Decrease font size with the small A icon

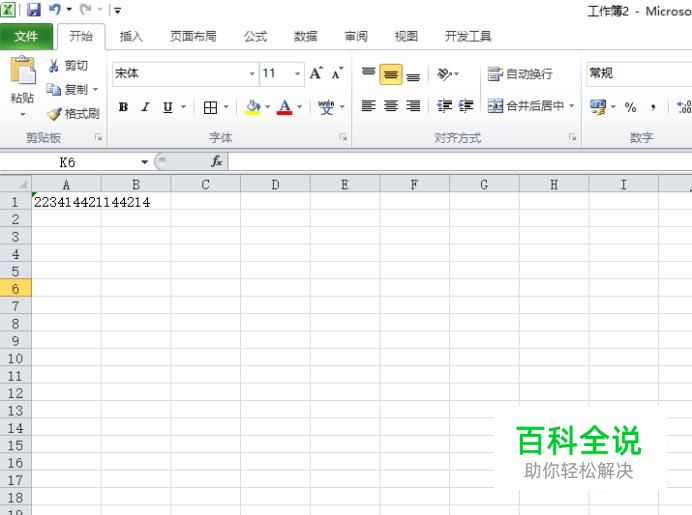coord(337,73)
